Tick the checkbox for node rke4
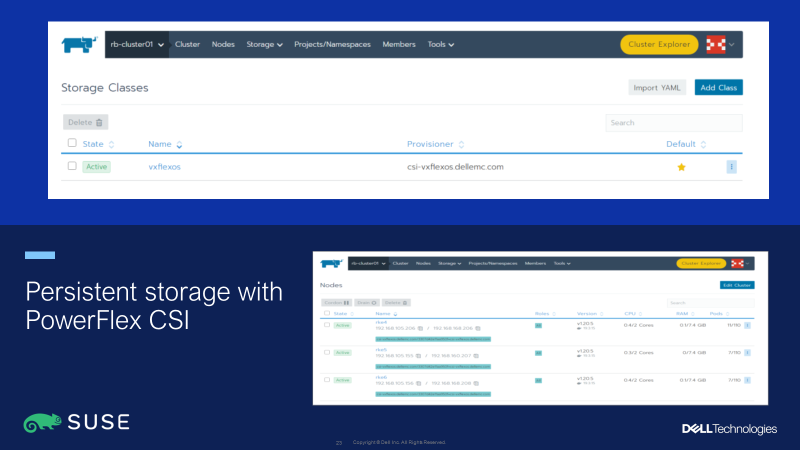 pyautogui.click(x=327, y=324)
